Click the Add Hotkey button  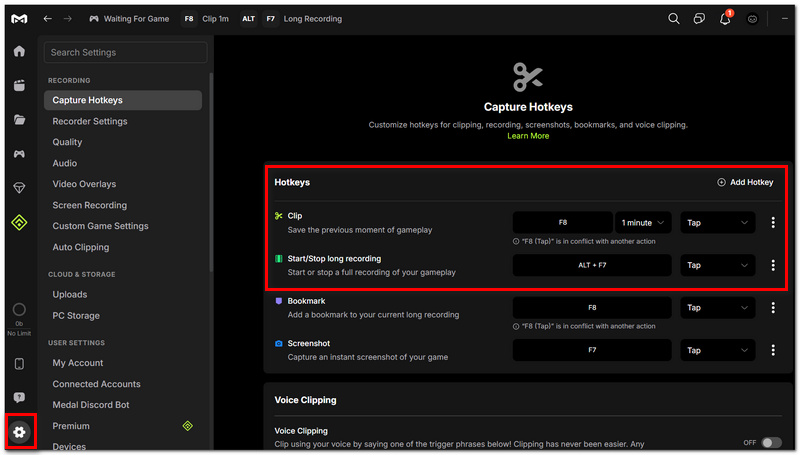[745, 182]
